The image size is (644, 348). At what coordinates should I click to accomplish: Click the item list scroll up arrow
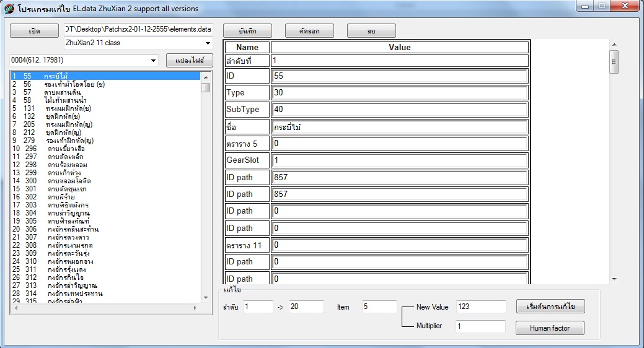206,77
